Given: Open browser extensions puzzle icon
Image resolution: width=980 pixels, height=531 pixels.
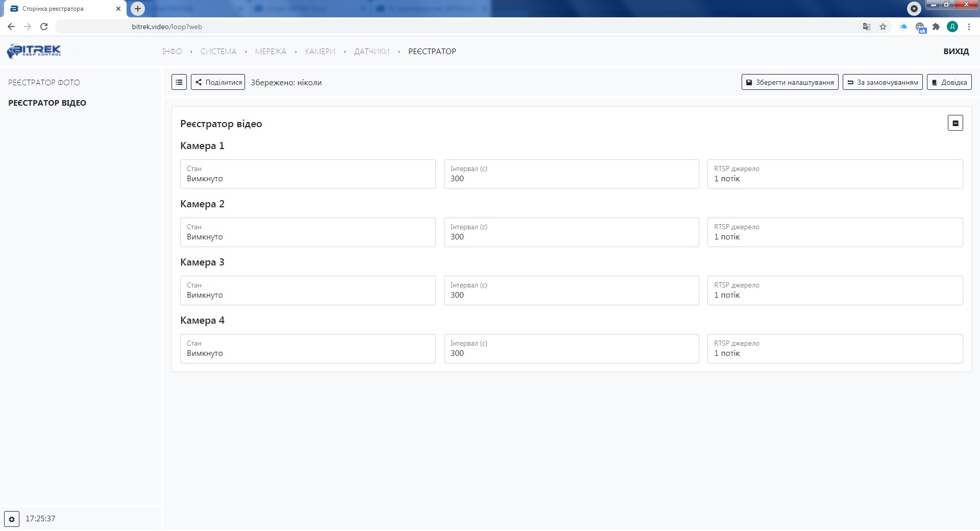Looking at the screenshot, I should 936,27.
